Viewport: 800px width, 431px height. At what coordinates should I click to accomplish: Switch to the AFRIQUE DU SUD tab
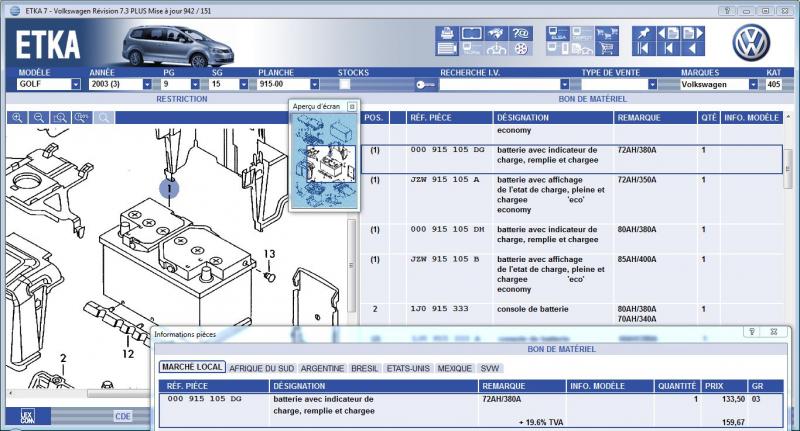262,368
